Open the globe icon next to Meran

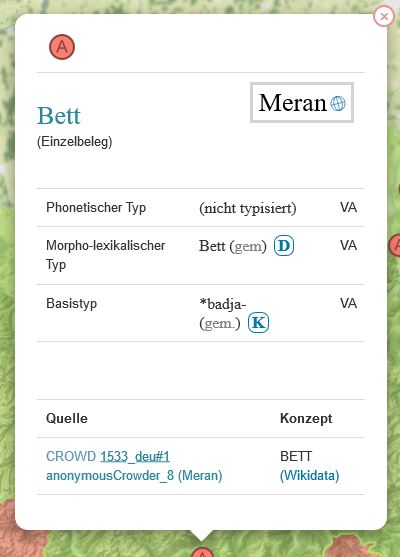[338, 103]
